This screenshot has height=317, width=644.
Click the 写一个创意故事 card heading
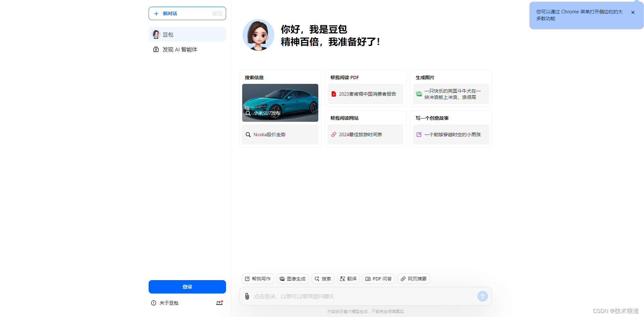click(432, 118)
